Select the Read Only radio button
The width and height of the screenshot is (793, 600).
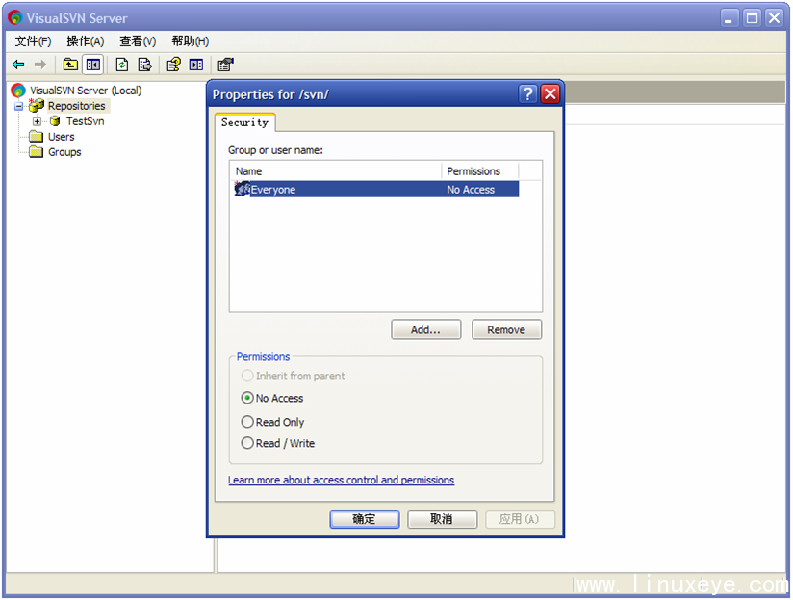point(247,421)
